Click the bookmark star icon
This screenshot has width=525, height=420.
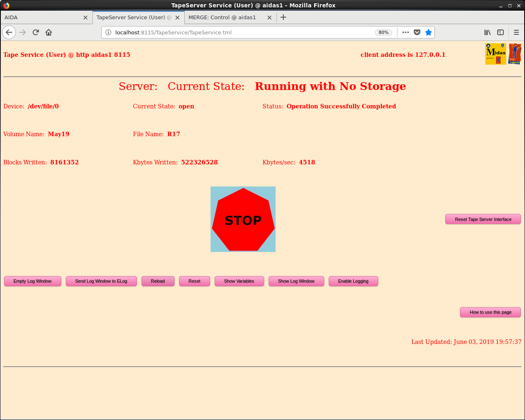[428, 32]
